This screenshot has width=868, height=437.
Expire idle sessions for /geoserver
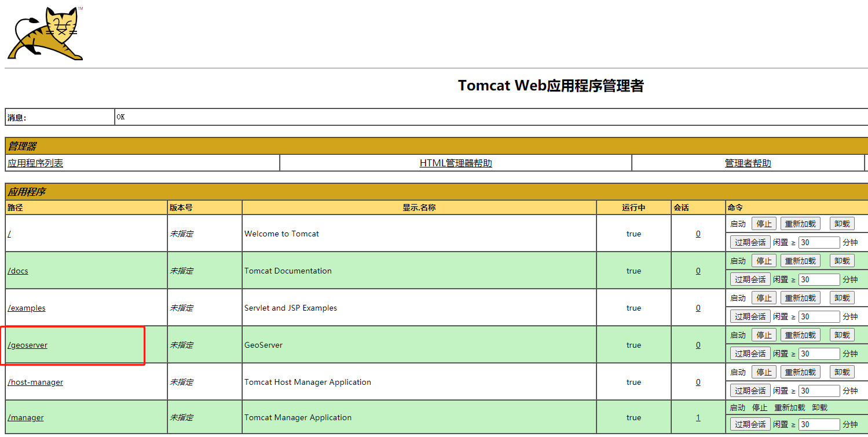point(750,353)
